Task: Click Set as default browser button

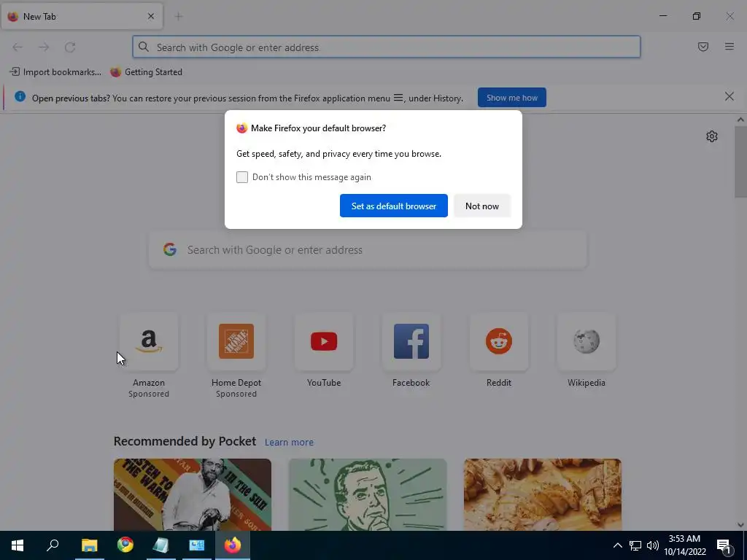Action: point(393,206)
